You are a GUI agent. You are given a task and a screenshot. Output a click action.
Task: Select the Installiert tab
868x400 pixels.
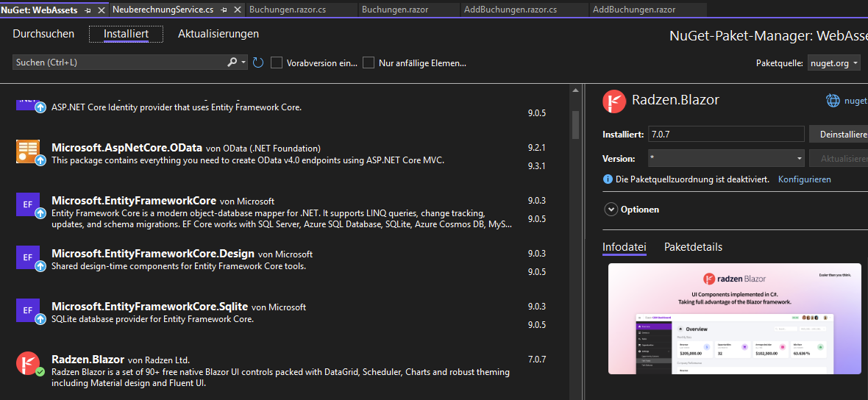[x=127, y=34]
